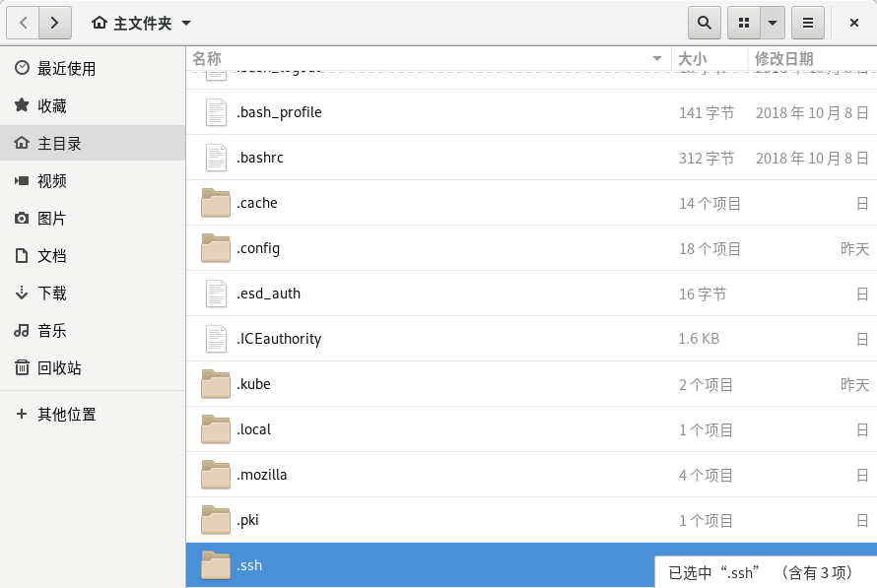Select the .pki folder name
This screenshot has width=877, height=588.
[247, 520]
